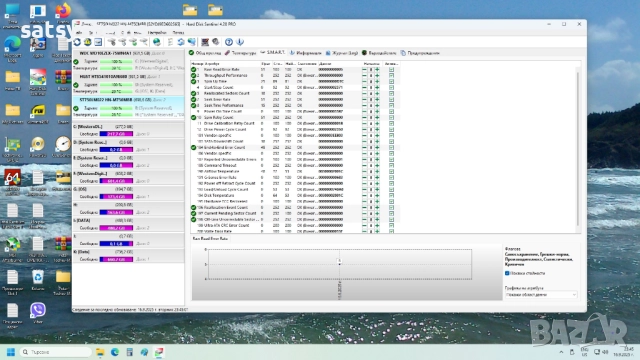
Task: Open the Information tab
Action: pyautogui.click(x=306, y=53)
